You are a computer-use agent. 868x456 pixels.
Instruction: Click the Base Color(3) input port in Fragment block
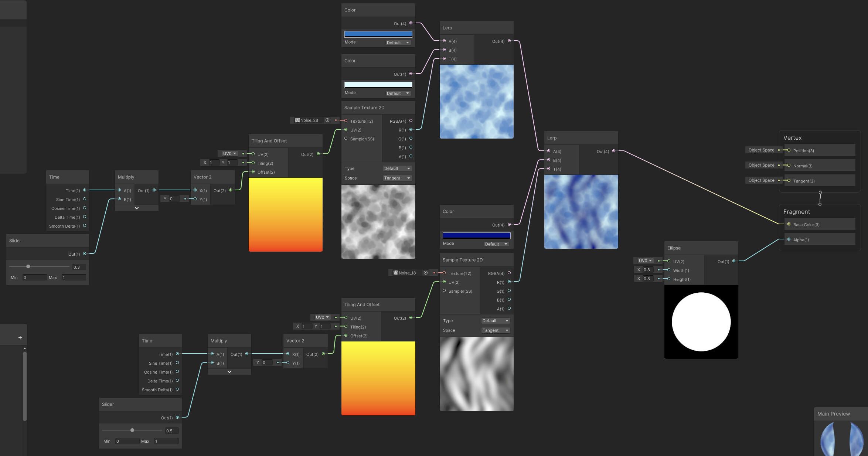click(789, 224)
